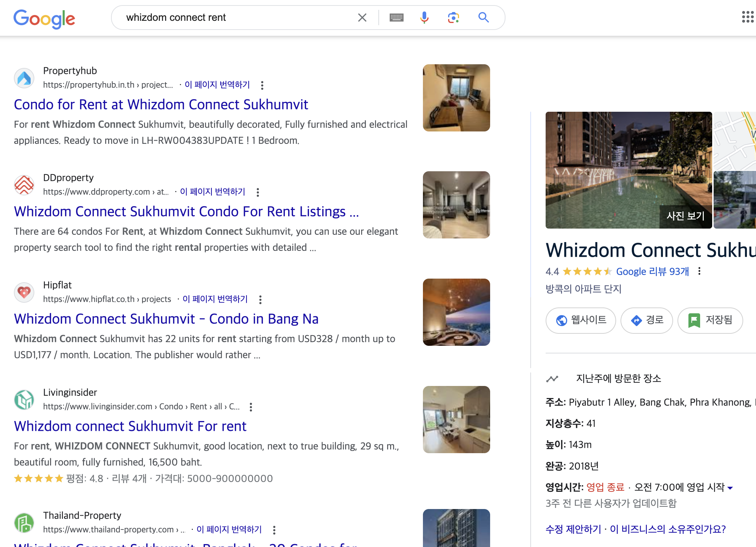Click the DDproperty favicon

coord(24,185)
